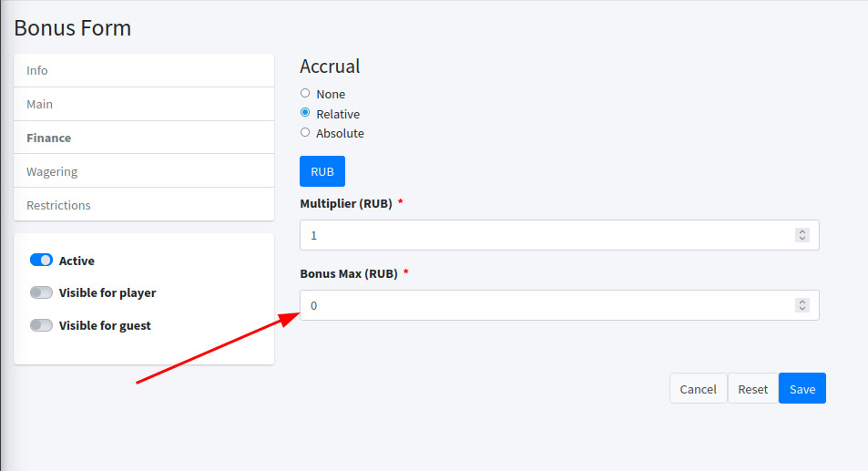Select the Finance tab
Viewport: 868px width, 471px height.
[x=49, y=138]
